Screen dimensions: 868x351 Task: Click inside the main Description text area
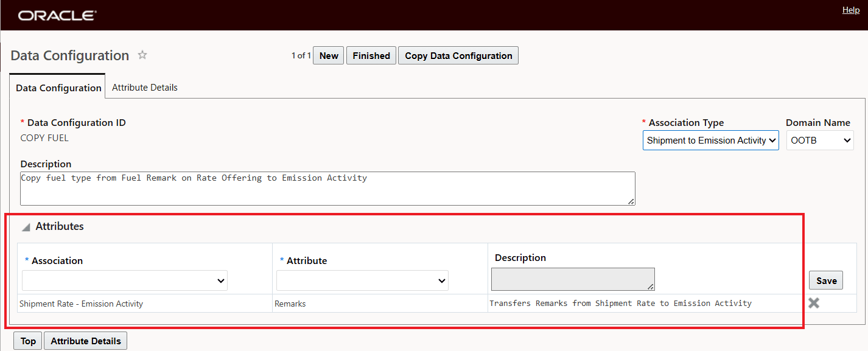[327, 187]
